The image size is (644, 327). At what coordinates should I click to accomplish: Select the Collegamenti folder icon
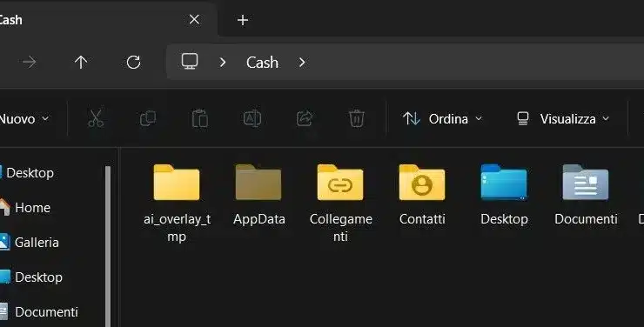[340, 182]
